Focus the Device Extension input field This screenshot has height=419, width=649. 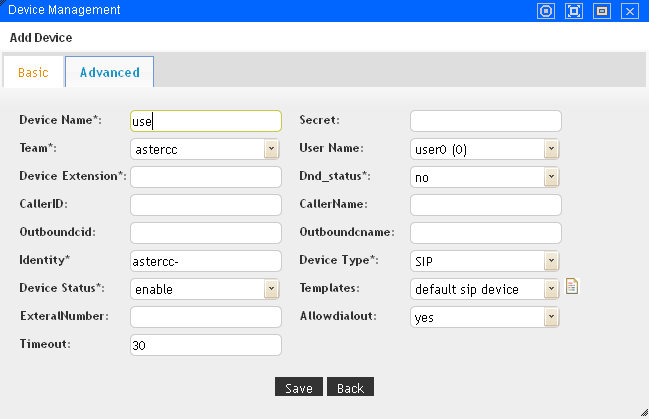[x=206, y=177]
